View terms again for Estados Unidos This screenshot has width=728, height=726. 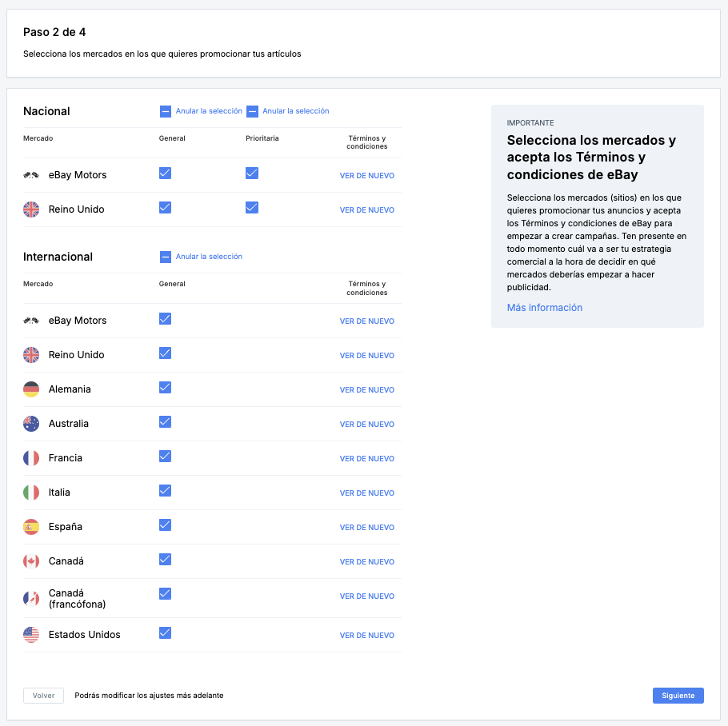tap(366, 636)
